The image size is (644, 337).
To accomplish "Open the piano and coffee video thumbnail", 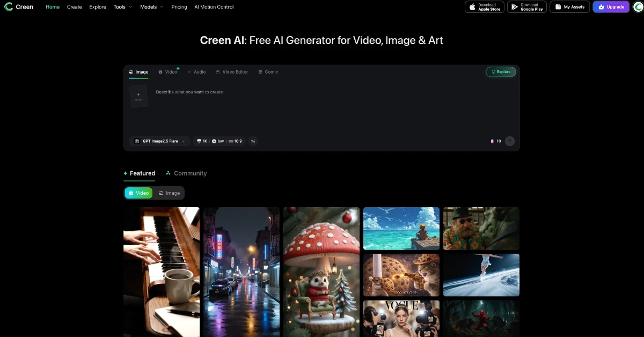I will pos(162,272).
